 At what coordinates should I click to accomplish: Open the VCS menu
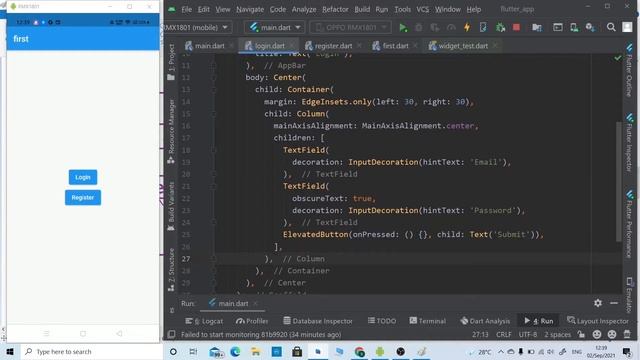pyautogui.click(x=422, y=9)
